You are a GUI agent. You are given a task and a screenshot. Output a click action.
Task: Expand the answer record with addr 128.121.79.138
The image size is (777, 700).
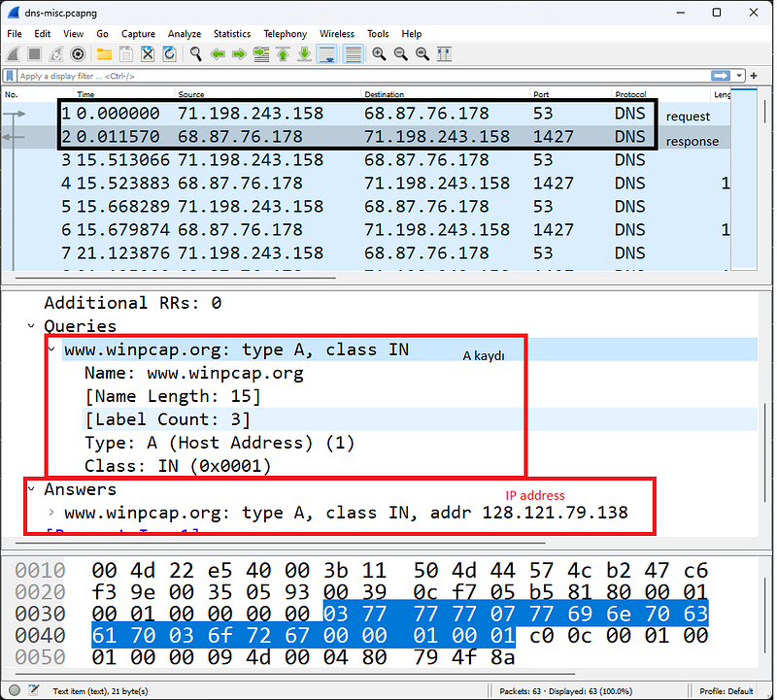point(51,513)
